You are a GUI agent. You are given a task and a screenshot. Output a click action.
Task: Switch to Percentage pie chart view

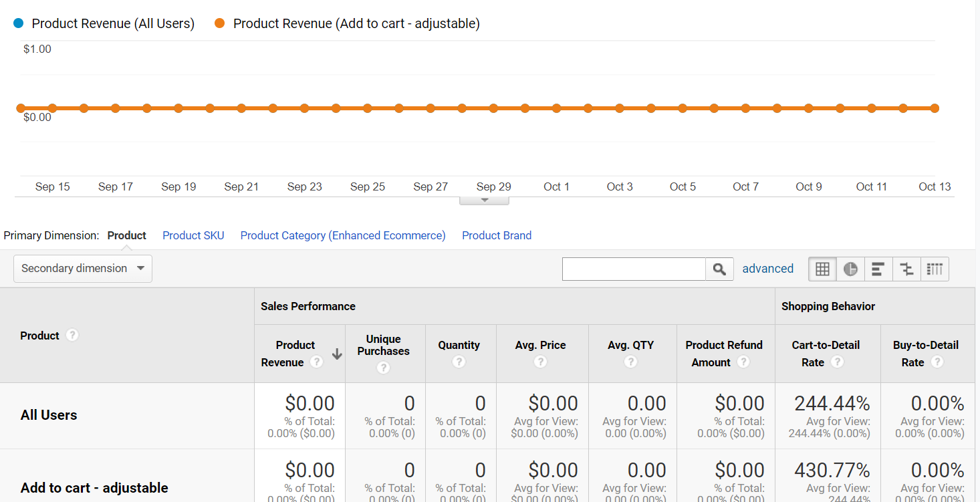[850, 269]
